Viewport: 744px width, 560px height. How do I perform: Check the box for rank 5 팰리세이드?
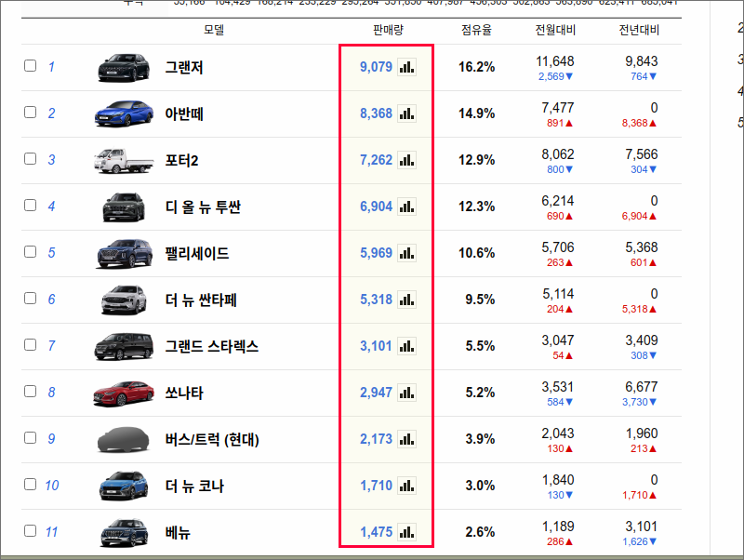[31, 251]
